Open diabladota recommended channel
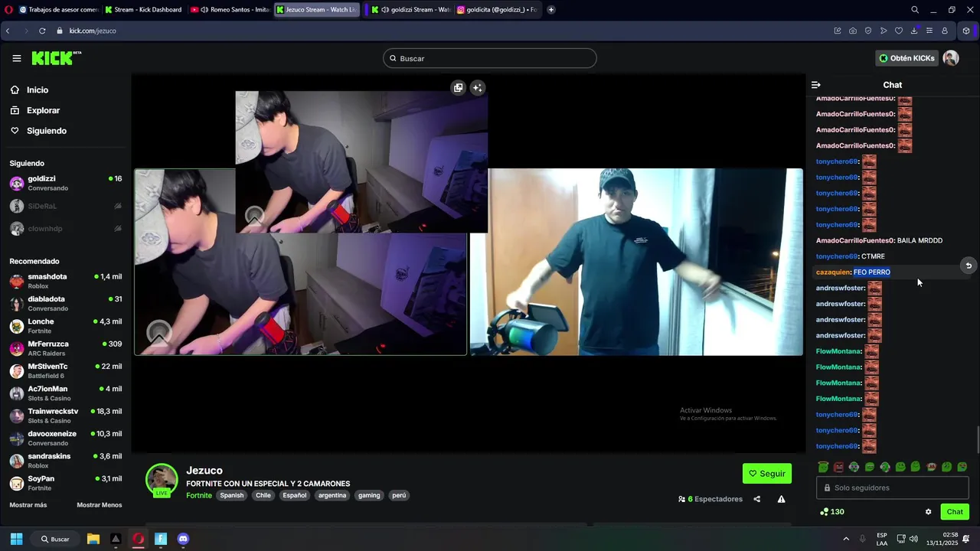 (x=66, y=303)
